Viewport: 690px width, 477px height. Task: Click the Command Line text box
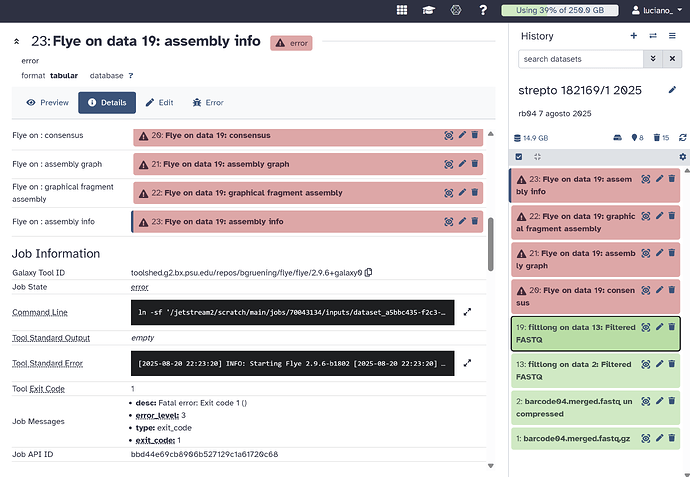pos(292,312)
